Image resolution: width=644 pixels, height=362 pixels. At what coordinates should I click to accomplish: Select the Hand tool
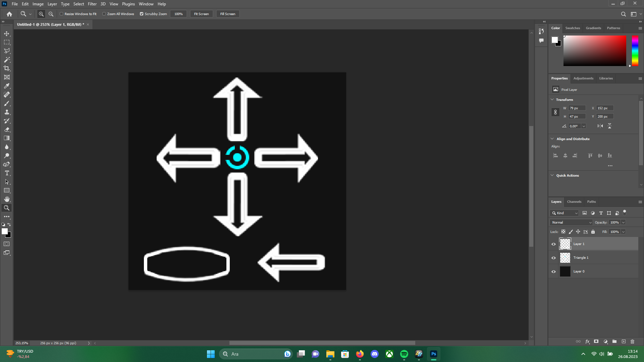click(x=7, y=199)
